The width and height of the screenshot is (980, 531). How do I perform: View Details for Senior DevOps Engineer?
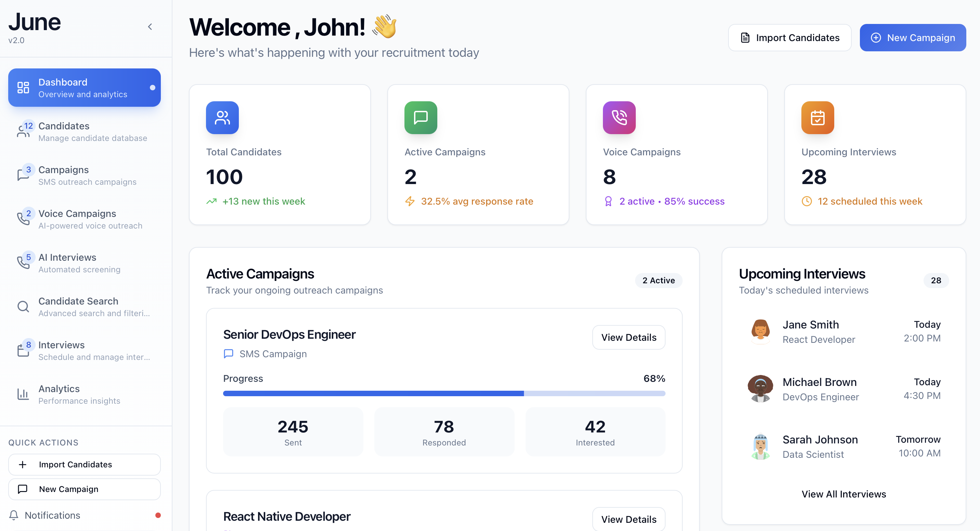pyautogui.click(x=629, y=337)
